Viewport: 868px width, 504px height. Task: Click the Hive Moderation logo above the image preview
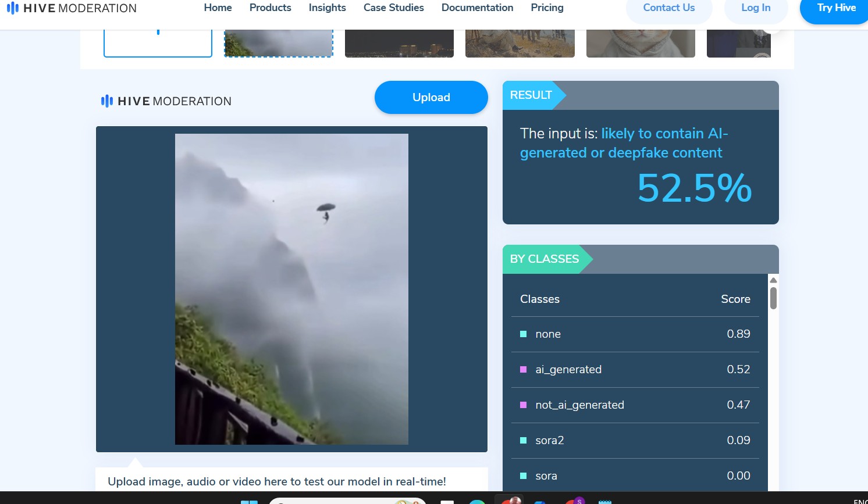[x=166, y=101]
